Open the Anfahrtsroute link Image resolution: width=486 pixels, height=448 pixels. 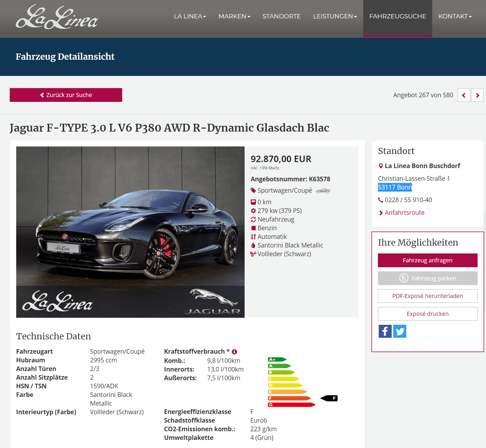pos(404,213)
